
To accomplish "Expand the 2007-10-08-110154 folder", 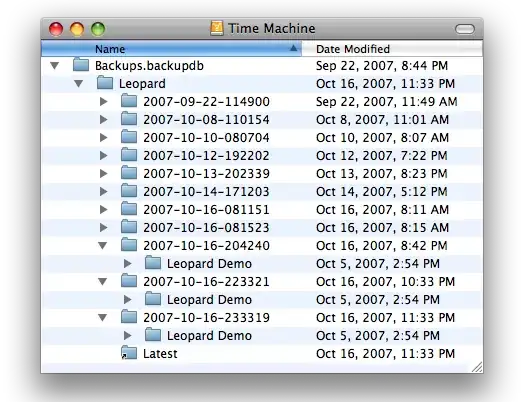I will (x=104, y=120).
